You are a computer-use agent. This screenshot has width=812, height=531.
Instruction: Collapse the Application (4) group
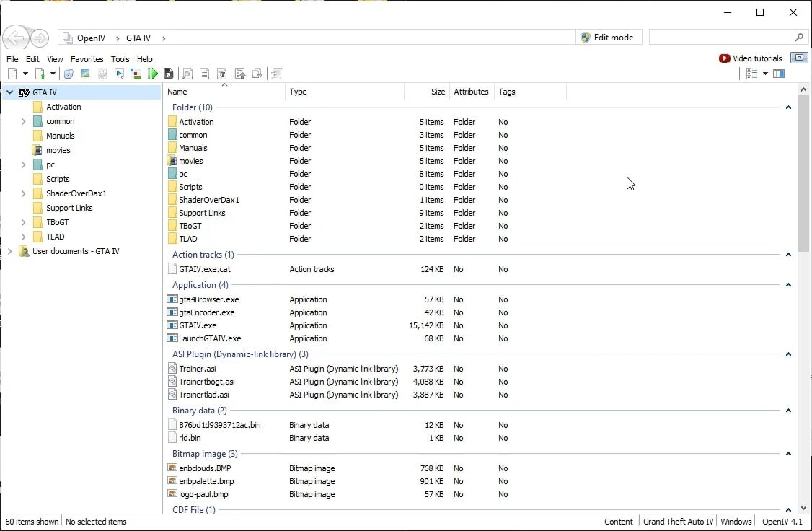pos(788,285)
